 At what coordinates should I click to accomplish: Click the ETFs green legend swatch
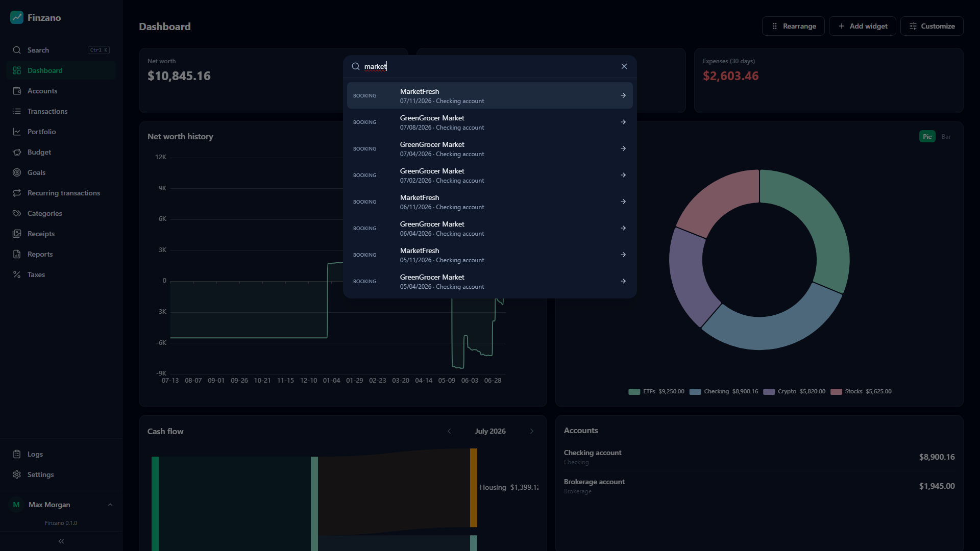[634, 392]
